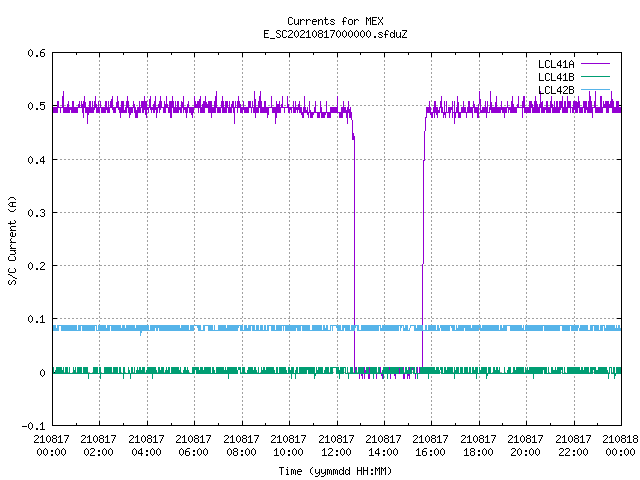
Task: Click the LCL41B legend label
Action: [x=556, y=77]
